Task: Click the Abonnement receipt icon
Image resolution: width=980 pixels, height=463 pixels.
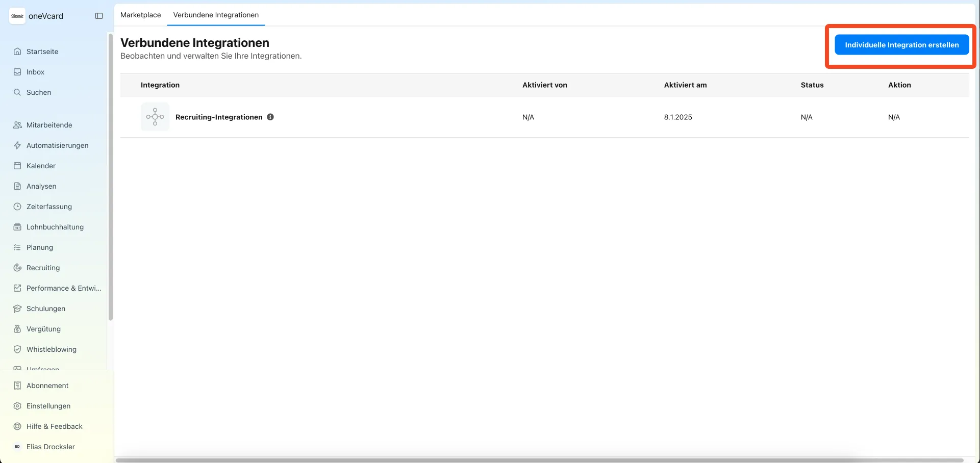Action: 17,385
